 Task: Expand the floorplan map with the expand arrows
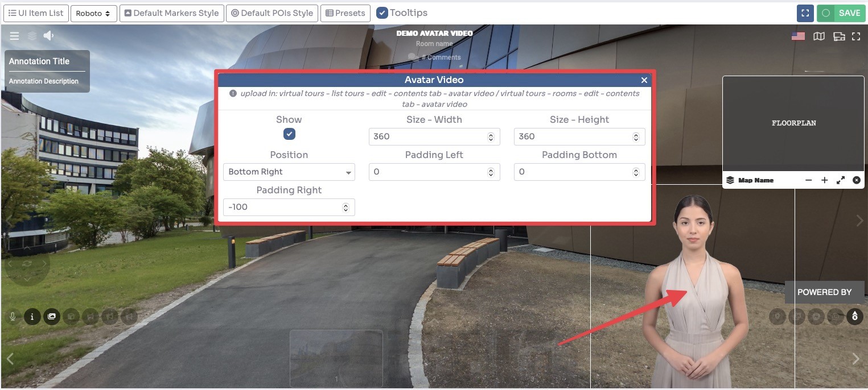[841, 180]
